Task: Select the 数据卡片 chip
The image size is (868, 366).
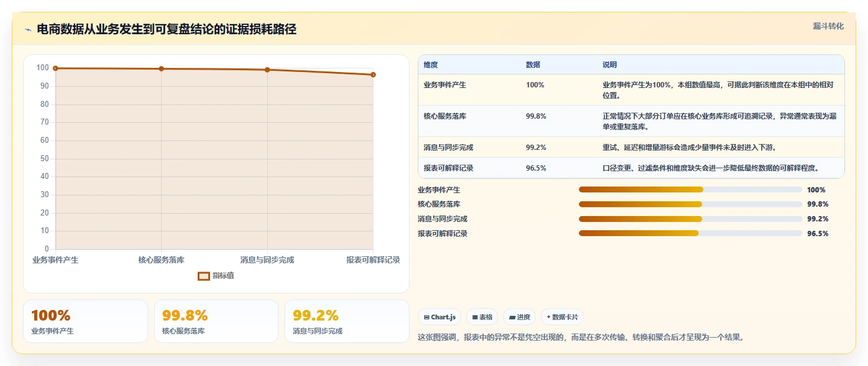Action: click(562, 317)
